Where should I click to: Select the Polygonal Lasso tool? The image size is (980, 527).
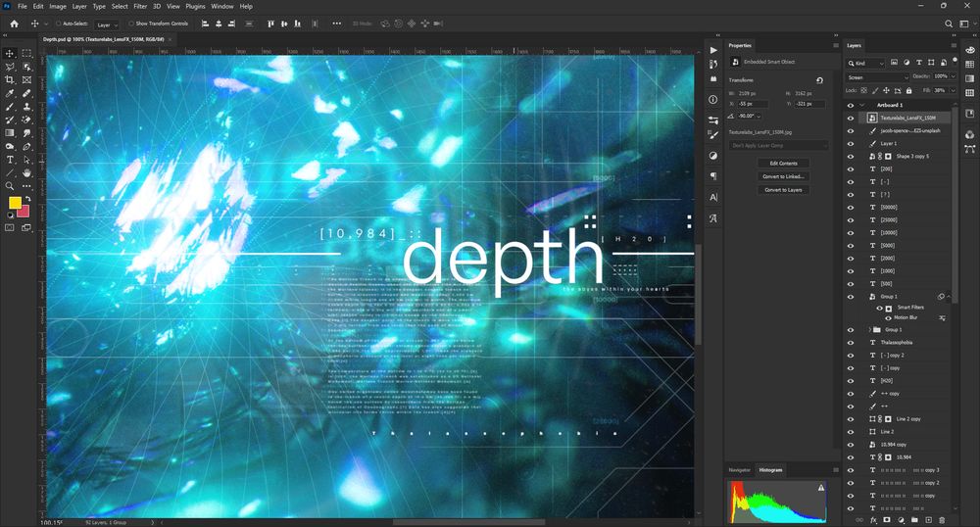[x=10, y=67]
